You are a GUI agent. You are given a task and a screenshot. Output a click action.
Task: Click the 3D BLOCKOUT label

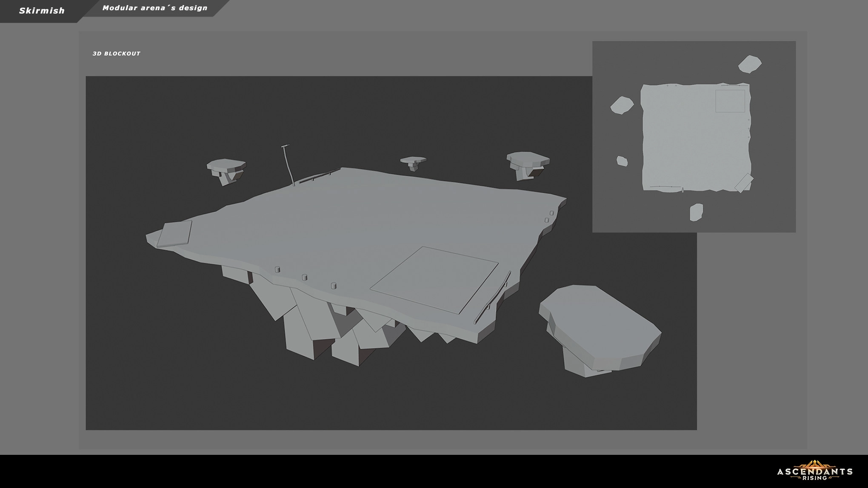tap(116, 54)
